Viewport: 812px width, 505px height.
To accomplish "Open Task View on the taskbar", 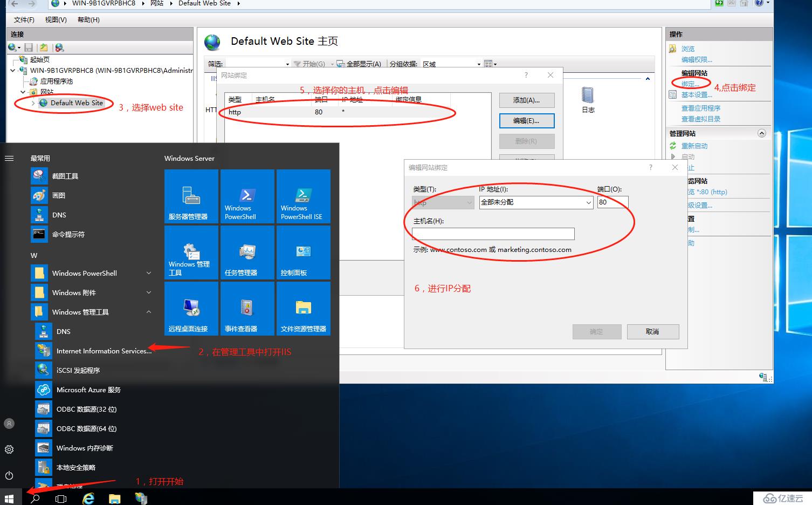I will pyautogui.click(x=61, y=499).
